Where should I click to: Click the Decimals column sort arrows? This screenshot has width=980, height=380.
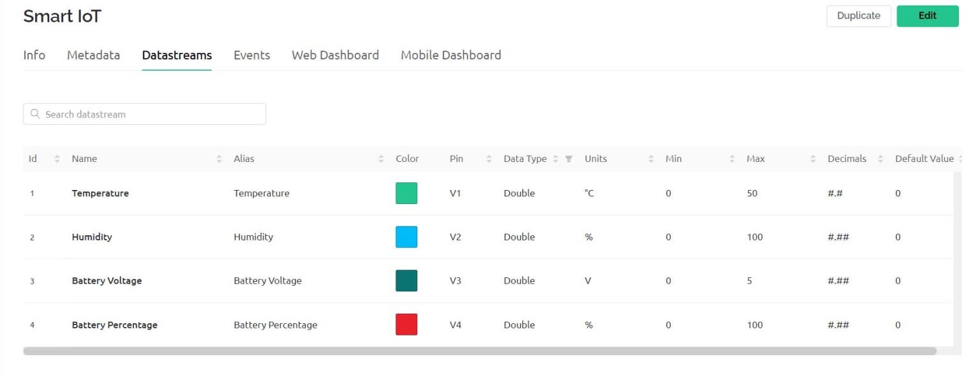click(x=880, y=159)
